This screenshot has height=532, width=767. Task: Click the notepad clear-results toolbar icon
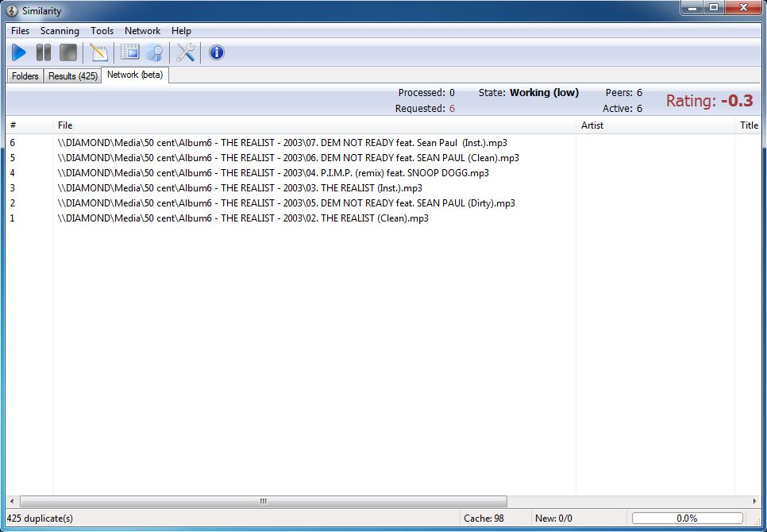[x=98, y=52]
